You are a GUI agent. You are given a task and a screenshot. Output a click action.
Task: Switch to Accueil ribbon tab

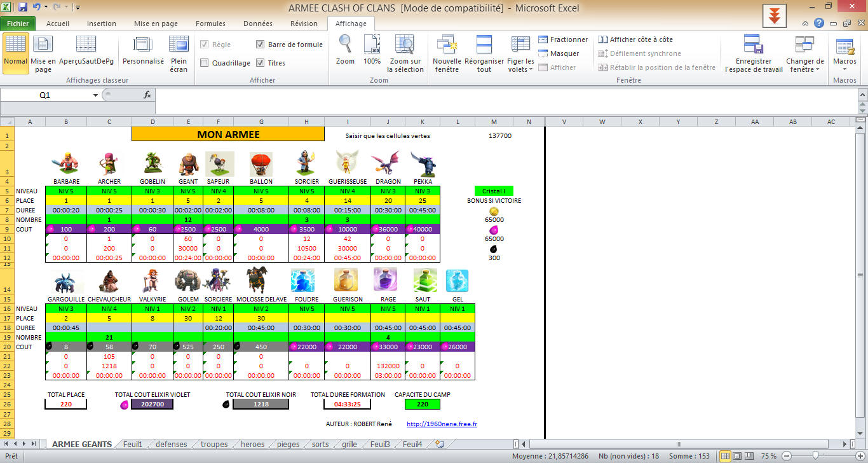click(x=58, y=24)
